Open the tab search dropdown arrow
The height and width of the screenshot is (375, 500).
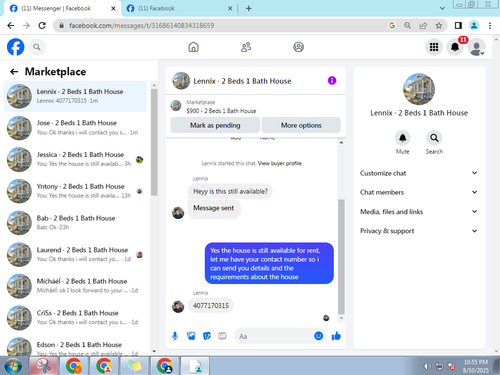click(442, 8)
